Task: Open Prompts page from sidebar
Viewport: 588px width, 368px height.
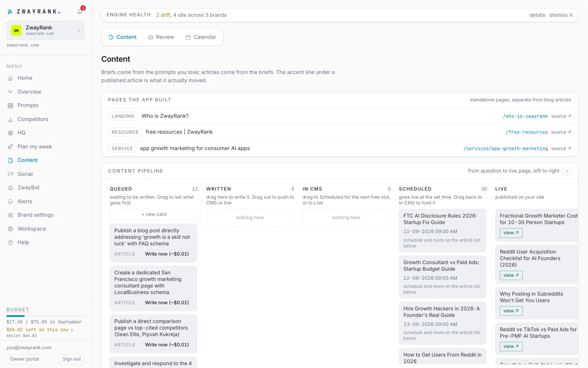Action: (x=28, y=105)
